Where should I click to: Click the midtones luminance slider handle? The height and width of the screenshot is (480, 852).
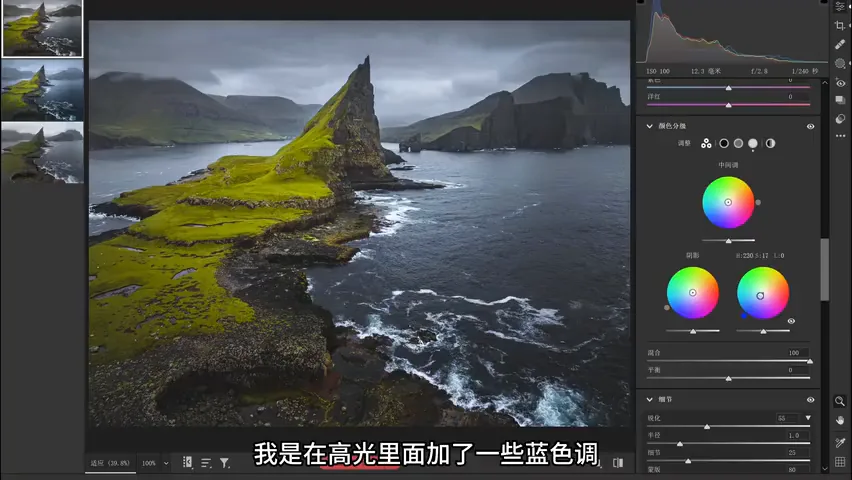pyautogui.click(x=729, y=240)
